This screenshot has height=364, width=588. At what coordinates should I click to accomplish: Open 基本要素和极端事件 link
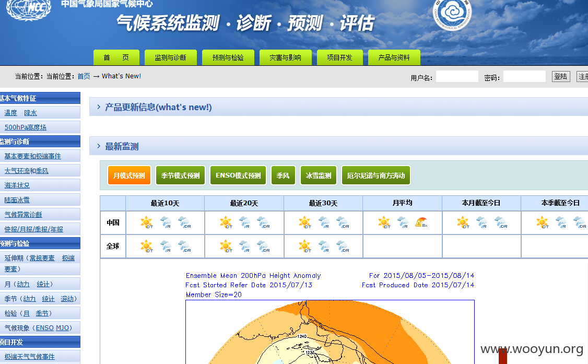pyautogui.click(x=32, y=156)
